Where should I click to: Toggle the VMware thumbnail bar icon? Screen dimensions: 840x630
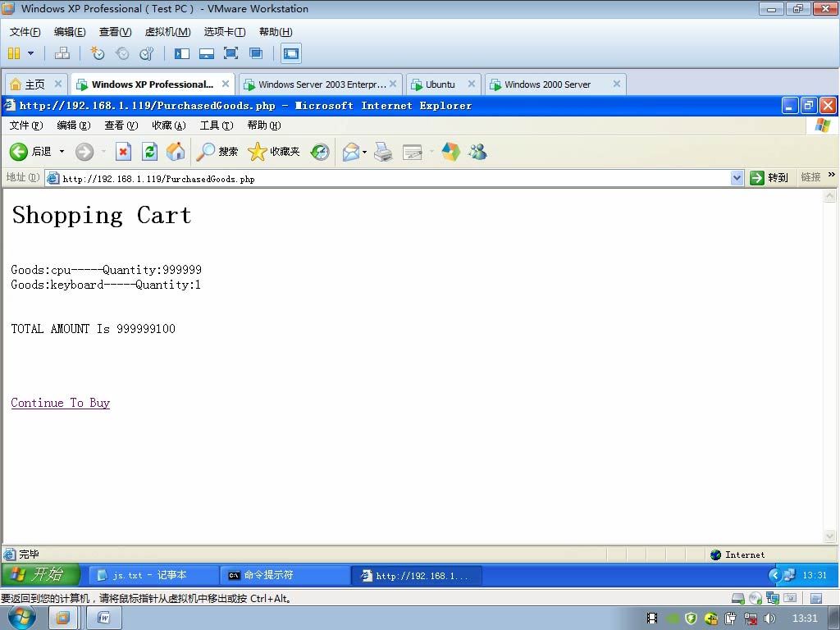coord(206,53)
